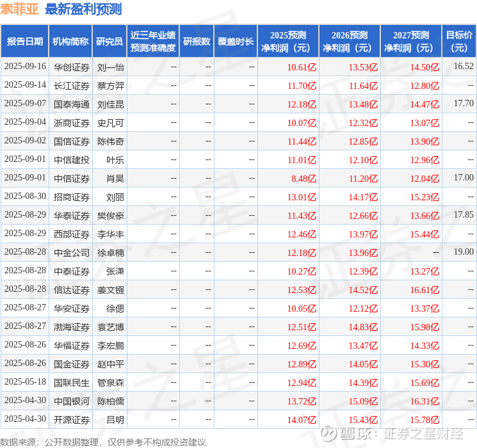Click analyst name 史凡可

[111, 123]
